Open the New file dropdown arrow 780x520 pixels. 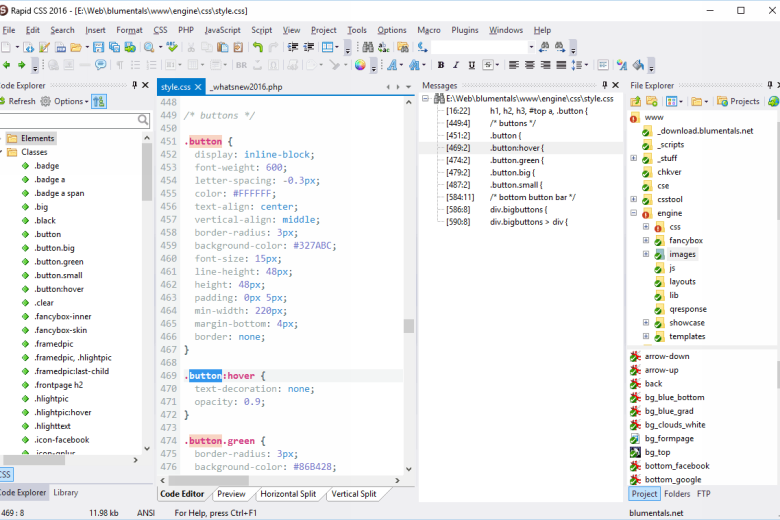tap(17, 47)
